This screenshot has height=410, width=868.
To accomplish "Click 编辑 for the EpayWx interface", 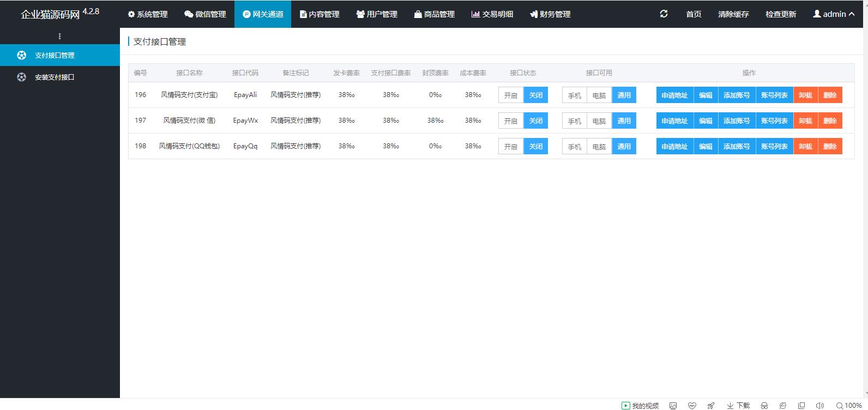I will 706,121.
